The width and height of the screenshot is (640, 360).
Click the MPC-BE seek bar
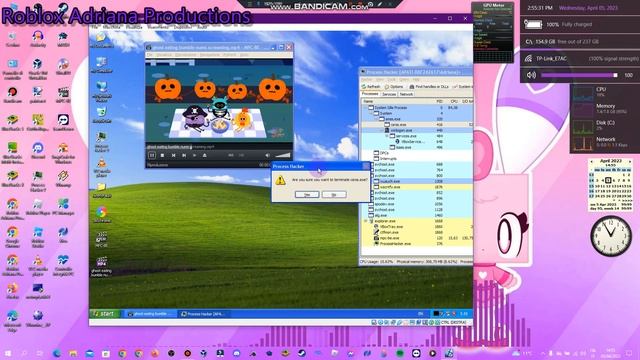pos(219,147)
